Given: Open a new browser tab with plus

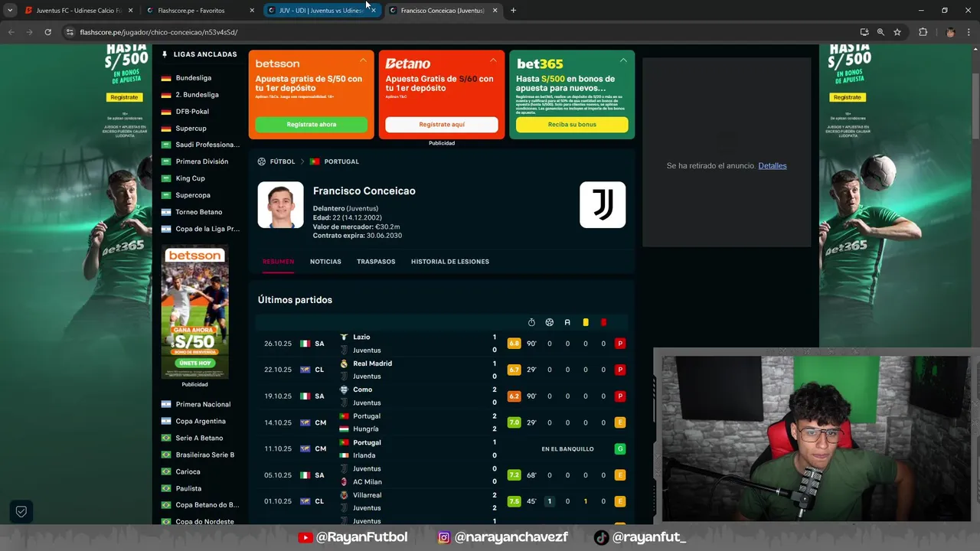Looking at the screenshot, I should [x=513, y=10].
